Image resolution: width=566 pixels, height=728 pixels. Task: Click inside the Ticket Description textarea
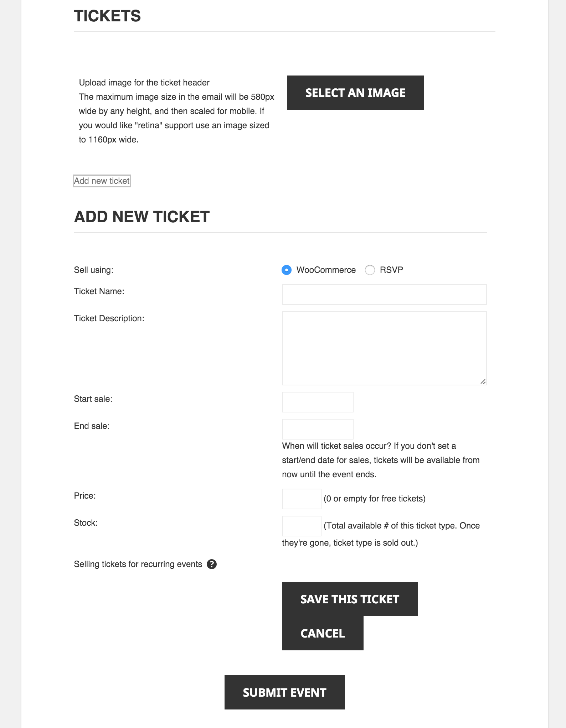384,348
